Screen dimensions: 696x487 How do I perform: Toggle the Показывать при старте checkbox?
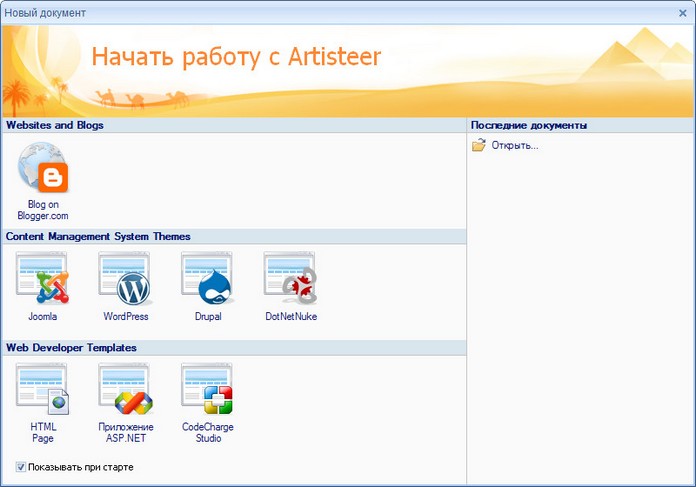21,467
